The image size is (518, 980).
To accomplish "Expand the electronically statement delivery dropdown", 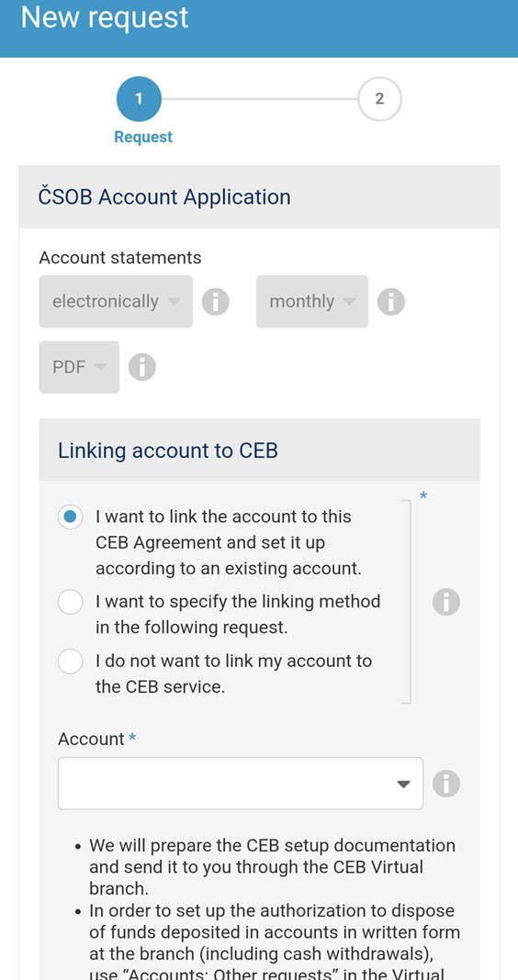I will (x=116, y=301).
